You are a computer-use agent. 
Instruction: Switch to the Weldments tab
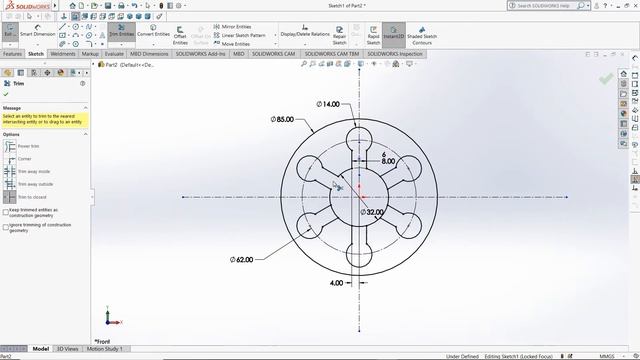click(62, 54)
